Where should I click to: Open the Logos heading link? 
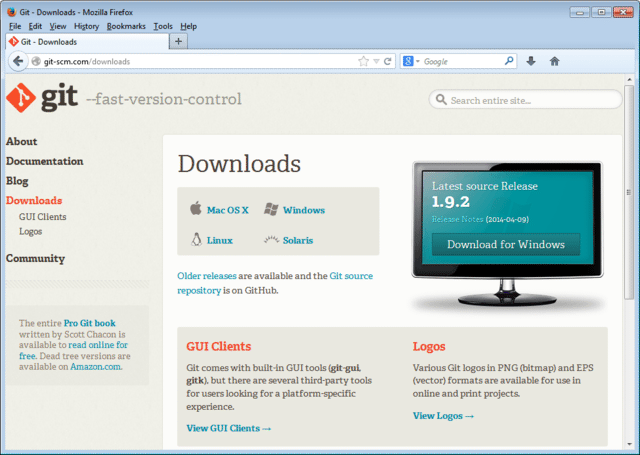point(429,347)
